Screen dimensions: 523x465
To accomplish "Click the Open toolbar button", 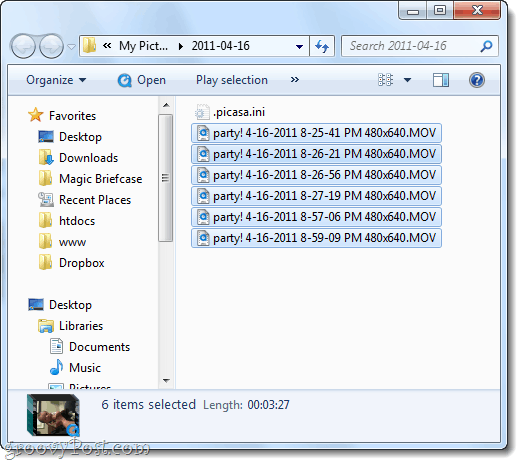I will tap(141, 80).
